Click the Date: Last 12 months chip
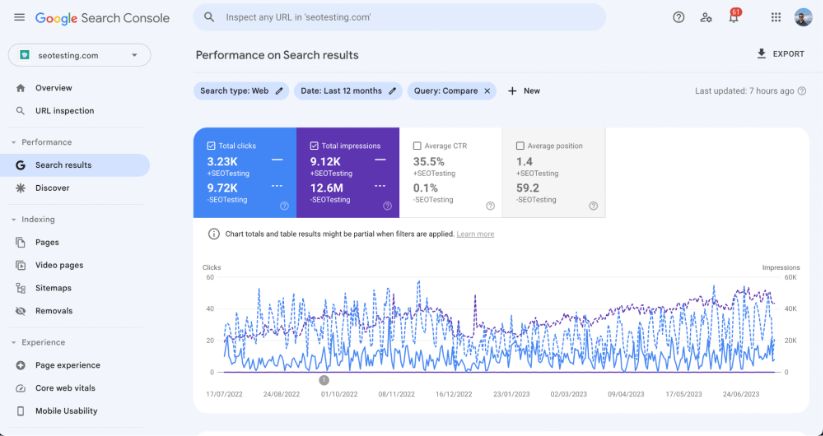 348,91
